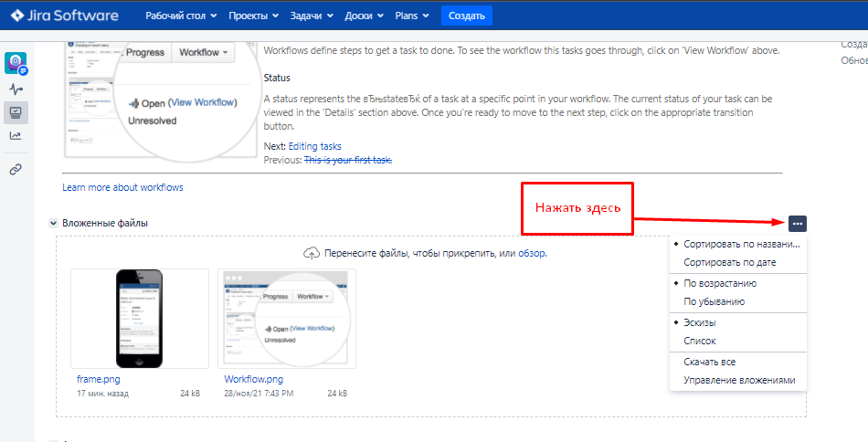The height and width of the screenshot is (442, 868).
Task: Choose По возрастанию sort order
Action: pyautogui.click(x=738, y=283)
